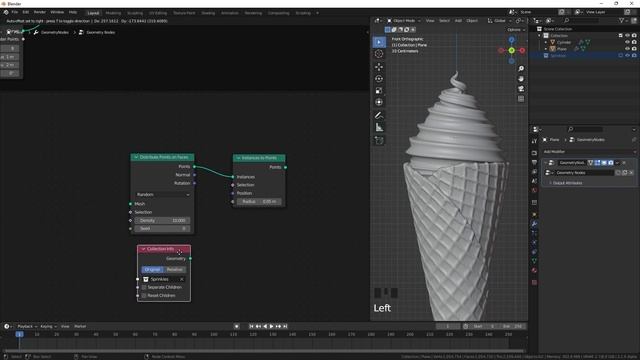Open the Output properties tab icon
640x360 pixels.
(534, 162)
